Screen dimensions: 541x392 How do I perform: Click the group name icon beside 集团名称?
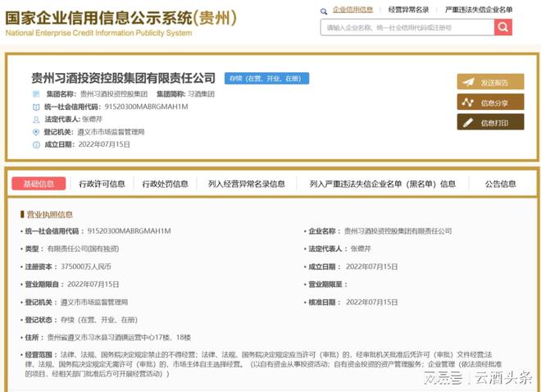pos(36,93)
